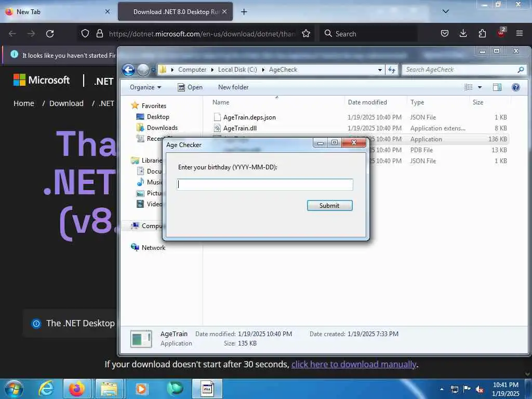The height and width of the screenshot is (399, 532).
Task: Click the Submit button in Age Checker
Action: pyautogui.click(x=329, y=205)
